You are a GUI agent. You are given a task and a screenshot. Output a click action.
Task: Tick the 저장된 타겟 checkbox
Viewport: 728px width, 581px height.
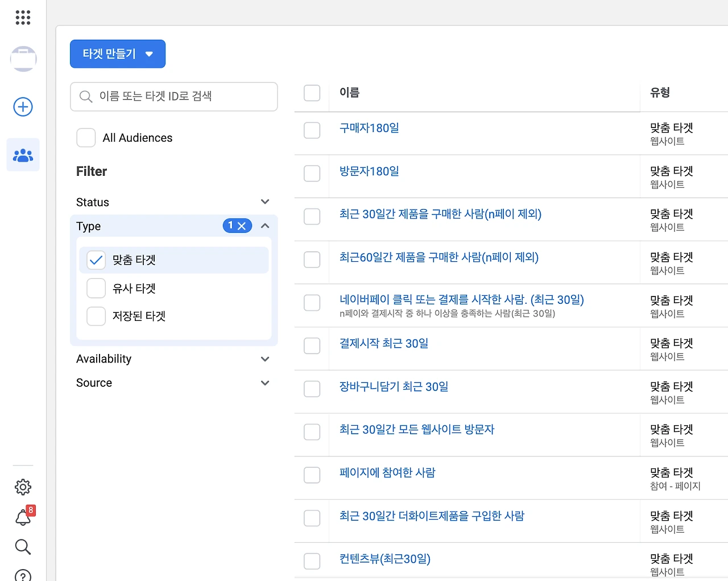(96, 316)
